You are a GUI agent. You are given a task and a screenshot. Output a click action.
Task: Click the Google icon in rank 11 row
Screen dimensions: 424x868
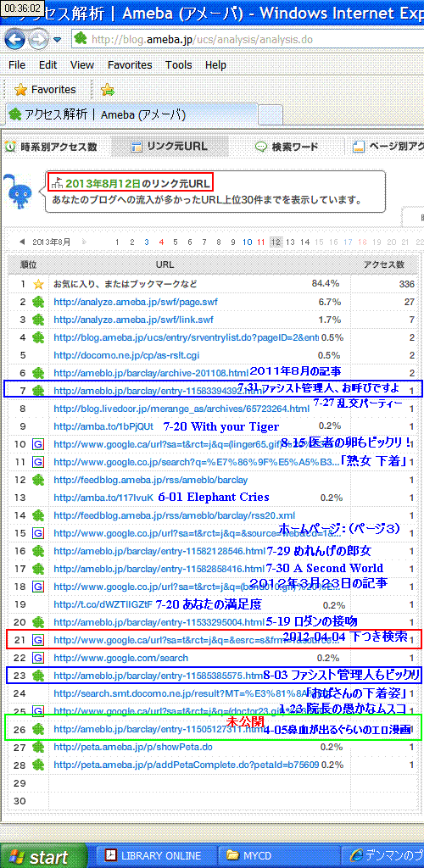click(38, 462)
